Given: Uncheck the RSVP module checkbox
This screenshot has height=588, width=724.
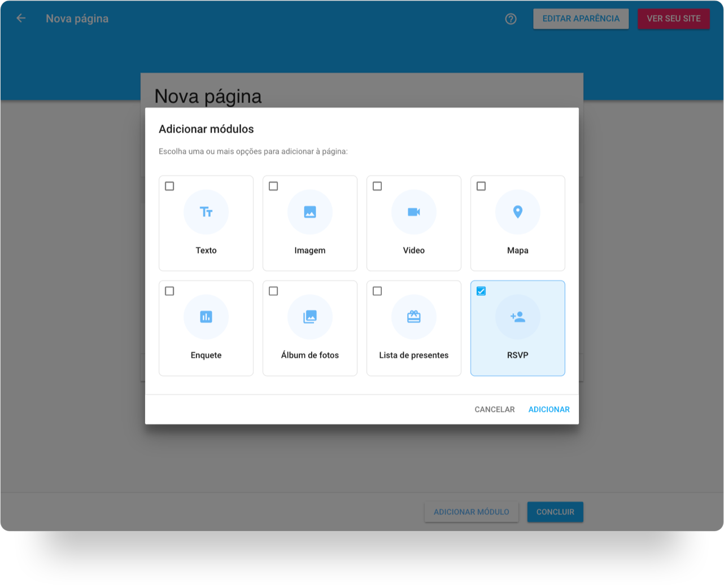Looking at the screenshot, I should (x=481, y=291).
